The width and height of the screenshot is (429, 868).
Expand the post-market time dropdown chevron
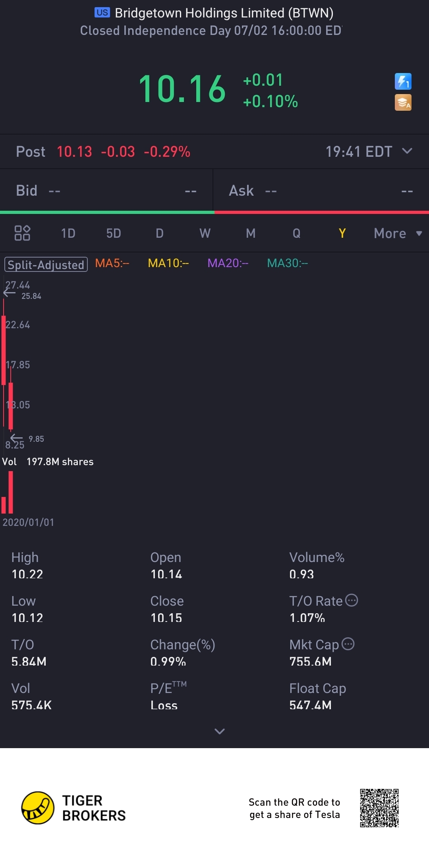pyautogui.click(x=407, y=151)
